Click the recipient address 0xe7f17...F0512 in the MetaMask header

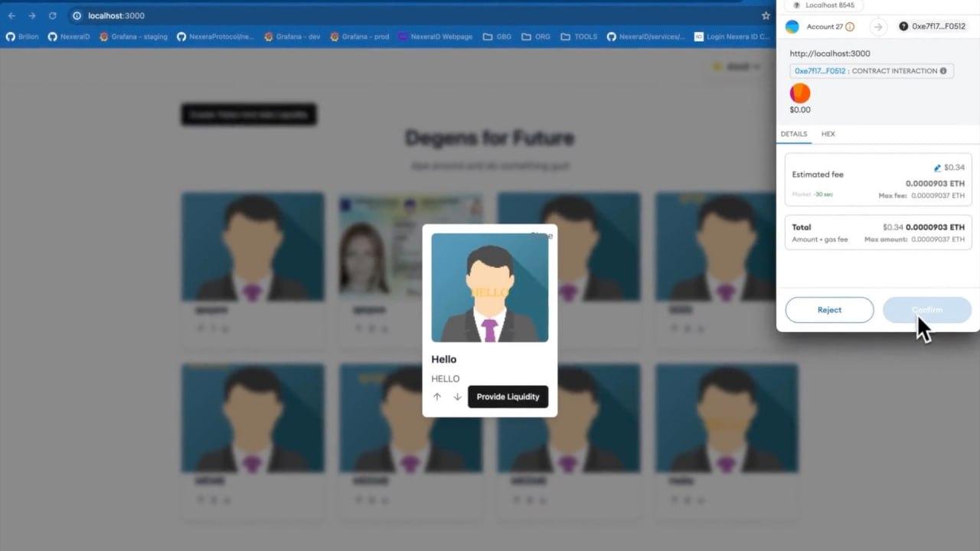tap(939, 27)
